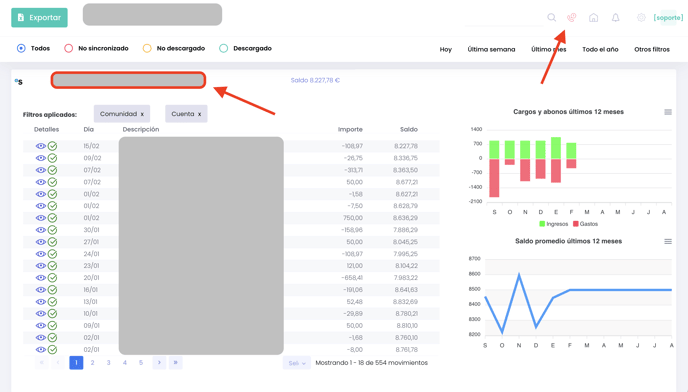688x392 pixels.
Task: View details eye icon for 15/02 row
Action: (41, 146)
